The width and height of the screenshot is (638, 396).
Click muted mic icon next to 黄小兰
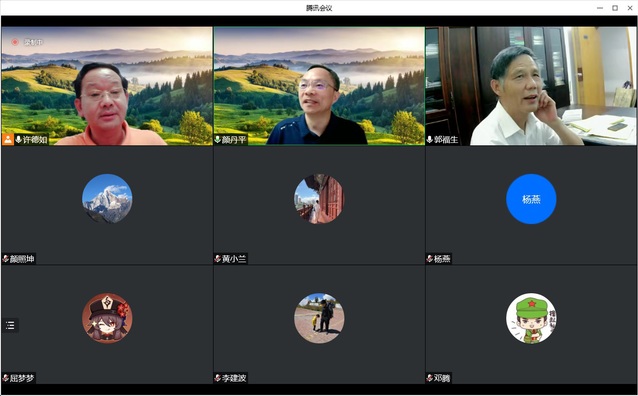218,259
